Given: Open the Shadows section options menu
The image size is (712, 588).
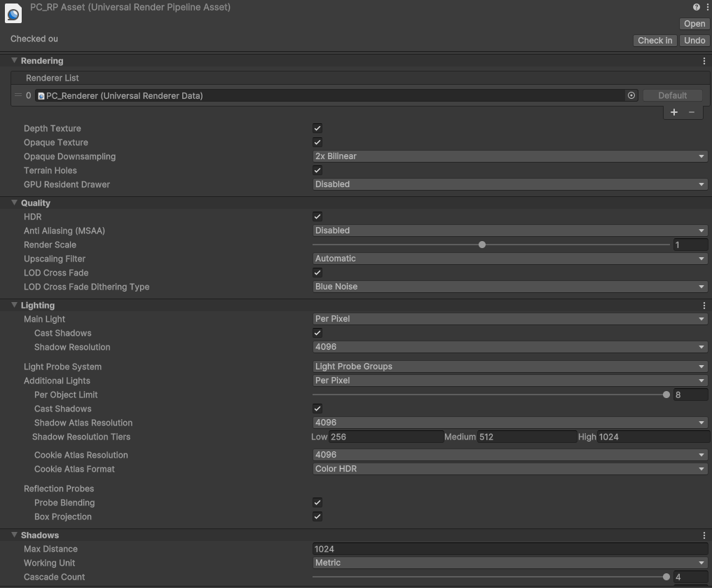Looking at the screenshot, I should [704, 535].
